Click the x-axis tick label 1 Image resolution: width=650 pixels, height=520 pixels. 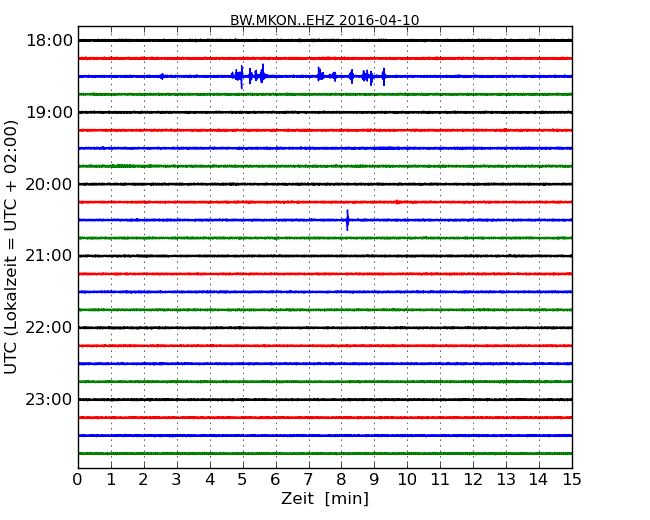coord(111,480)
